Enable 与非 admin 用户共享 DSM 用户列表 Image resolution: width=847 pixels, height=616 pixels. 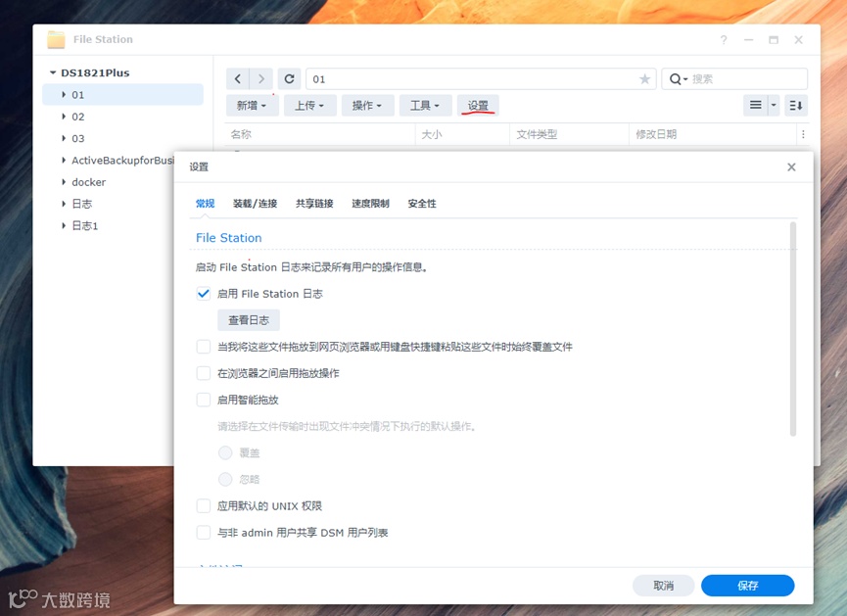pyautogui.click(x=203, y=532)
